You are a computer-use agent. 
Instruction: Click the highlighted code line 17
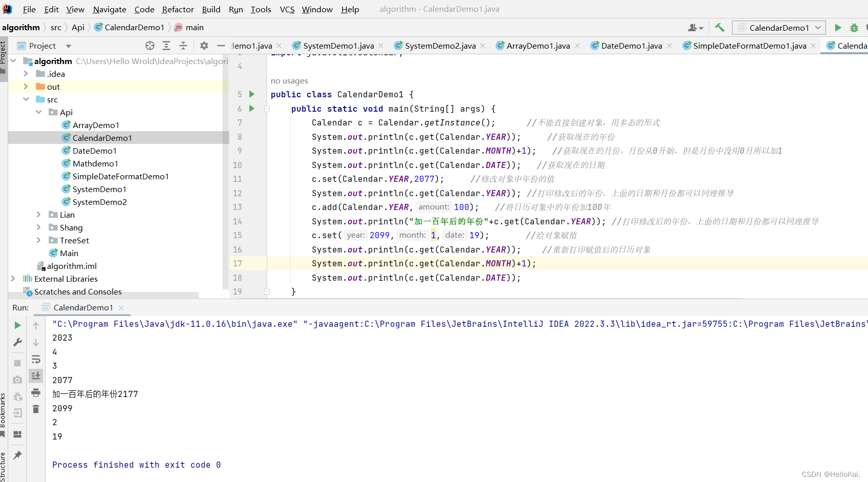click(x=424, y=263)
